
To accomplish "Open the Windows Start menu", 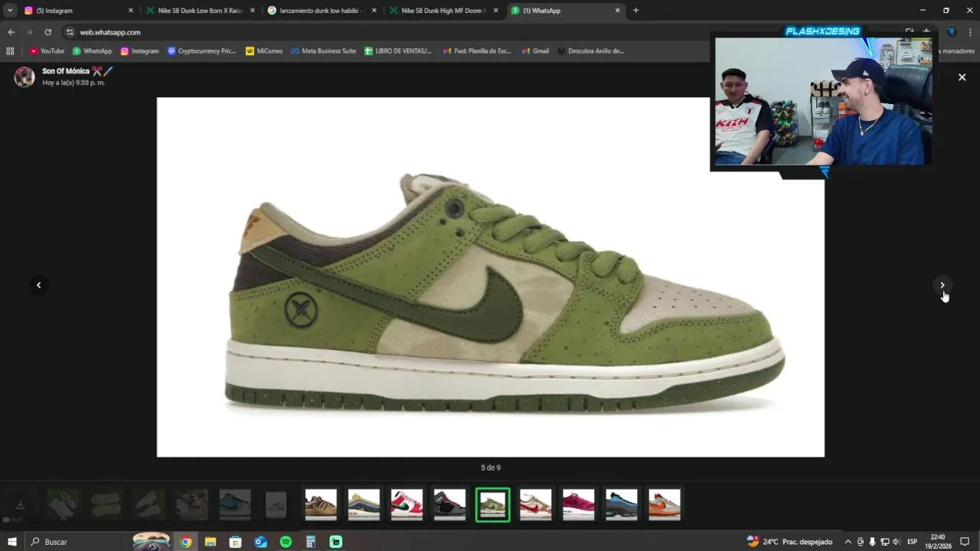I will [x=11, y=542].
